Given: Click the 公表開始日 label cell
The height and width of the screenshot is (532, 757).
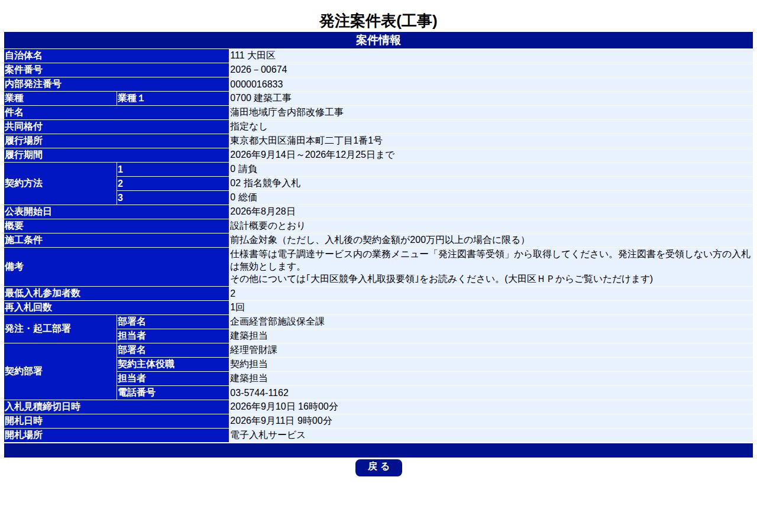Looking at the screenshot, I should [x=117, y=212].
